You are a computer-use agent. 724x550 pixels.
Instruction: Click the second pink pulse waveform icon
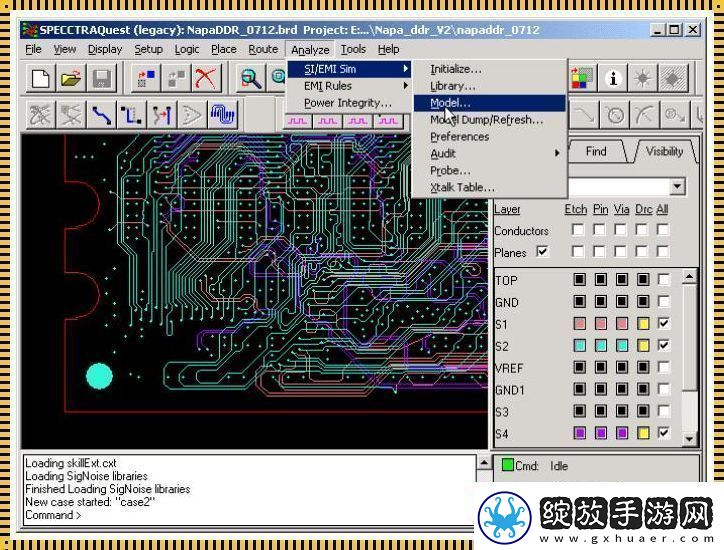pyautogui.click(x=328, y=121)
